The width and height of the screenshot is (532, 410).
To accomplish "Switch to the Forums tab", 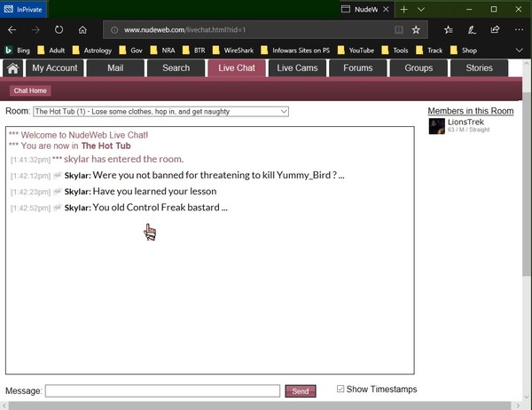I will (x=358, y=68).
